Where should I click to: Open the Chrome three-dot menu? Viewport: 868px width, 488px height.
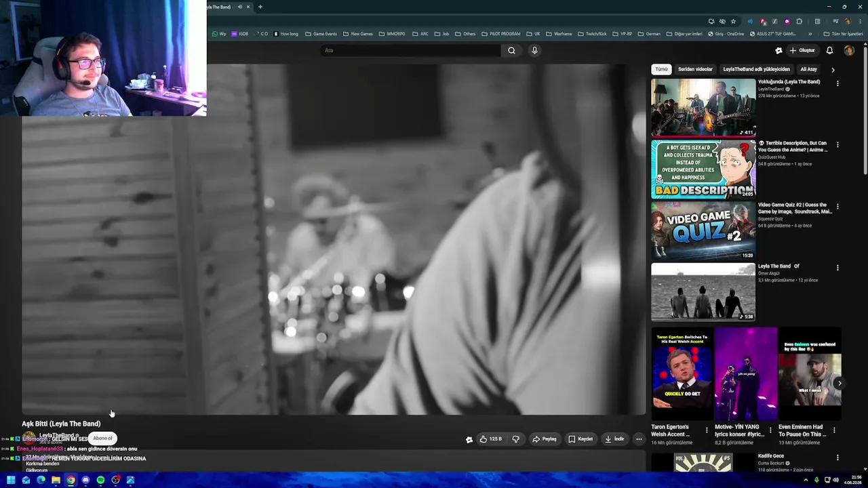[860, 21]
